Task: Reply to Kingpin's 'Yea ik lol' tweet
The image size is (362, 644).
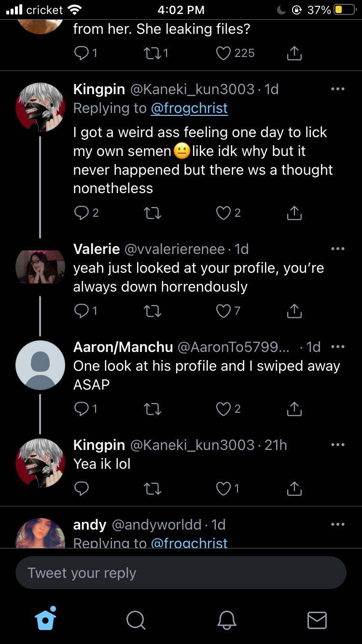Action: click(82, 489)
